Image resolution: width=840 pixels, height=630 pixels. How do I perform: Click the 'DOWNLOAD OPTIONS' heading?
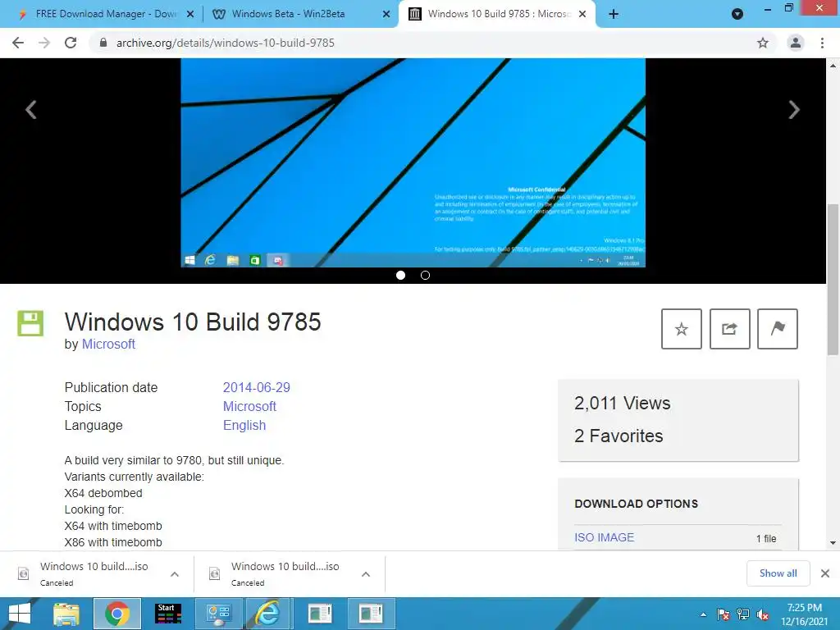tap(637, 504)
